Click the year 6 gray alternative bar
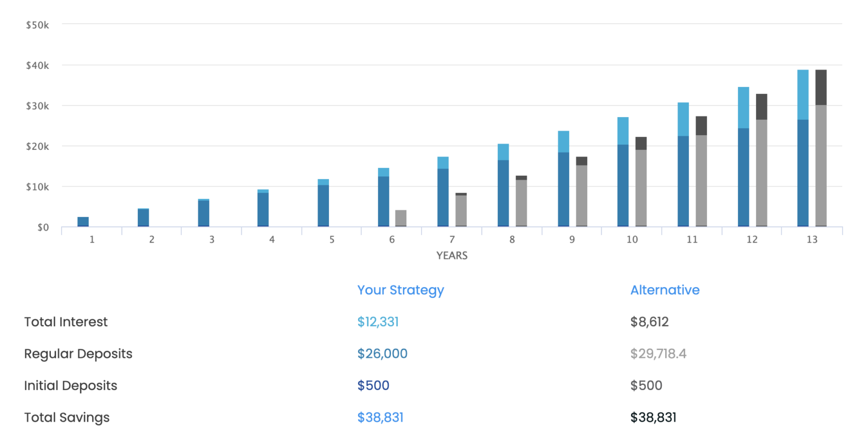Viewport: 868px width, 446px height. click(x=401, y=218)
